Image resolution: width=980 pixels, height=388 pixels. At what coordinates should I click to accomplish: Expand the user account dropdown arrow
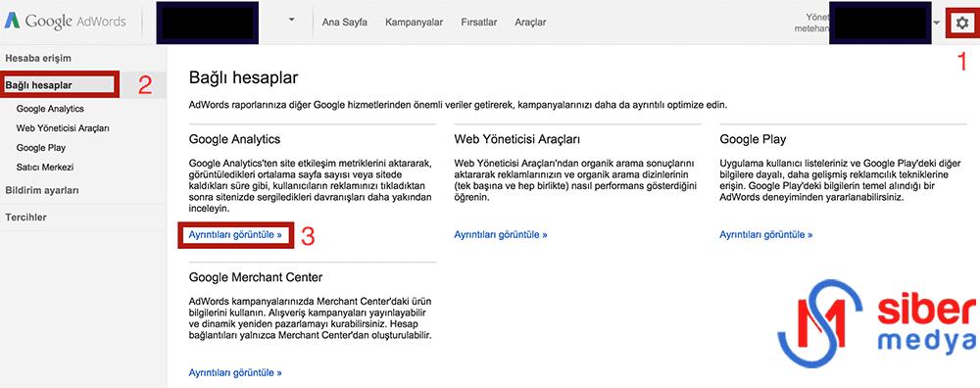[x=936, y=24]
